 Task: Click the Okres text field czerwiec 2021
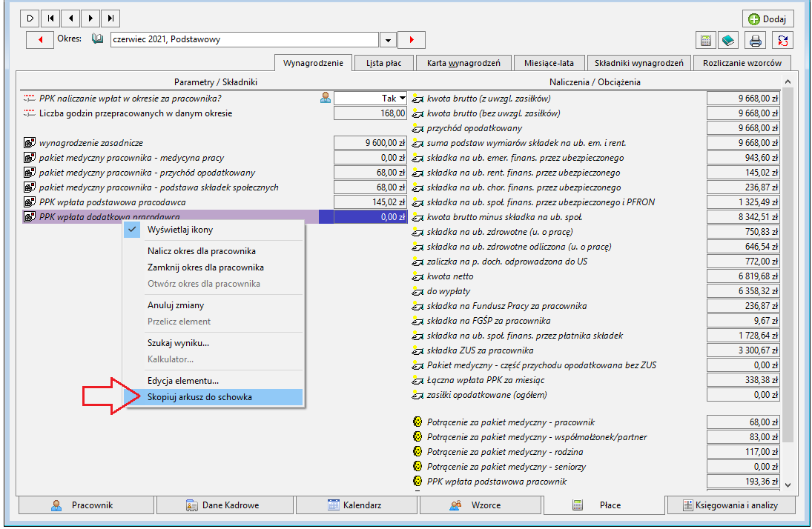[x=245, y=39]
